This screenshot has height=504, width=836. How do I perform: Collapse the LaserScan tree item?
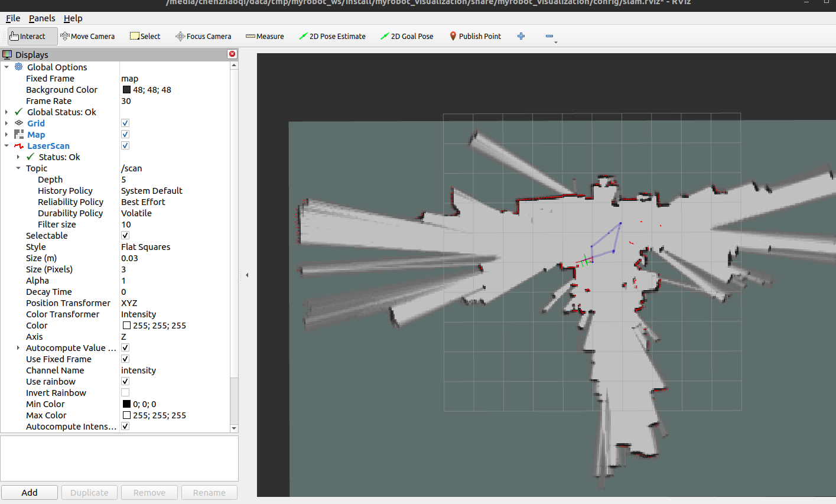tap(6, 145)
